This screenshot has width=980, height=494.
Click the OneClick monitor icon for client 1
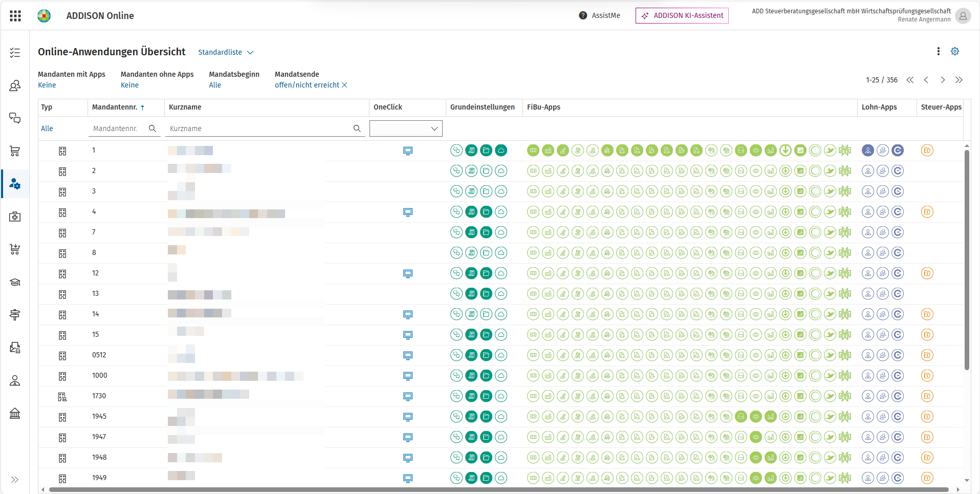408,151
